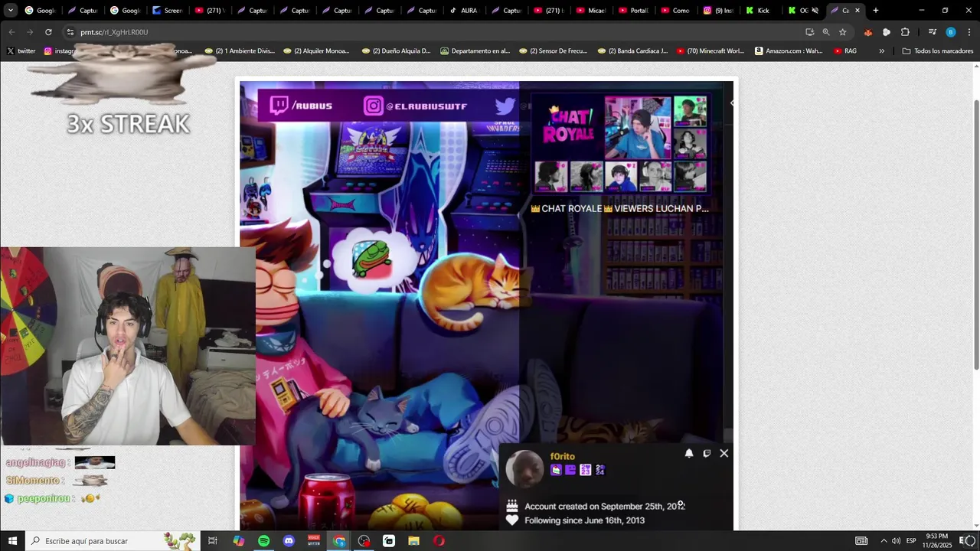This screenshot has height=551, width=980.
Task: Open Task View on the taskbar
Action: click(x=213, y=541)
